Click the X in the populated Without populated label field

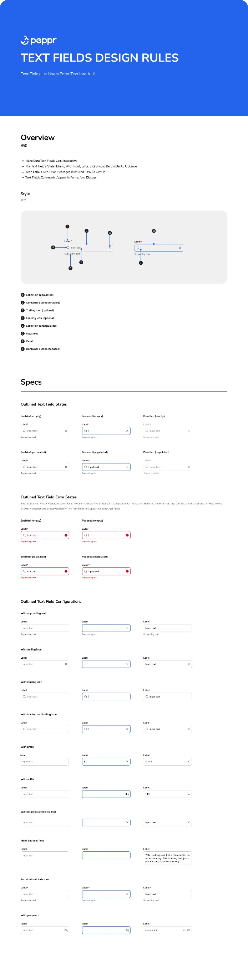[188, 823]
